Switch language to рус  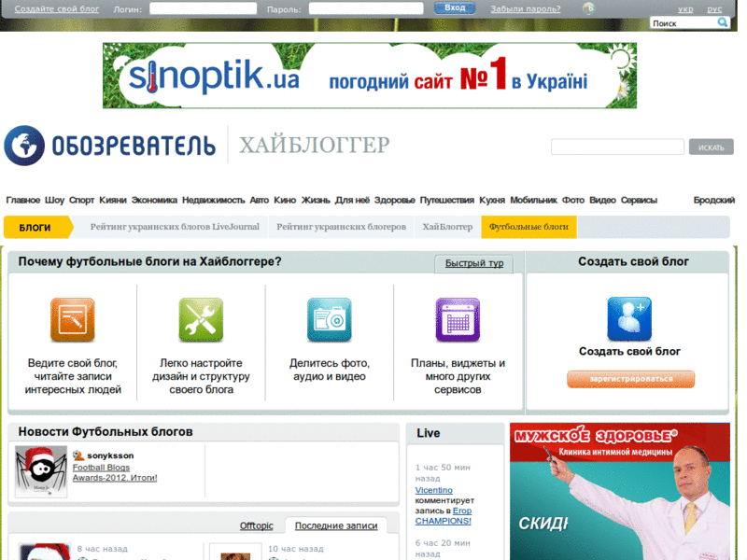pyautogui.click(x=714, y=9)
